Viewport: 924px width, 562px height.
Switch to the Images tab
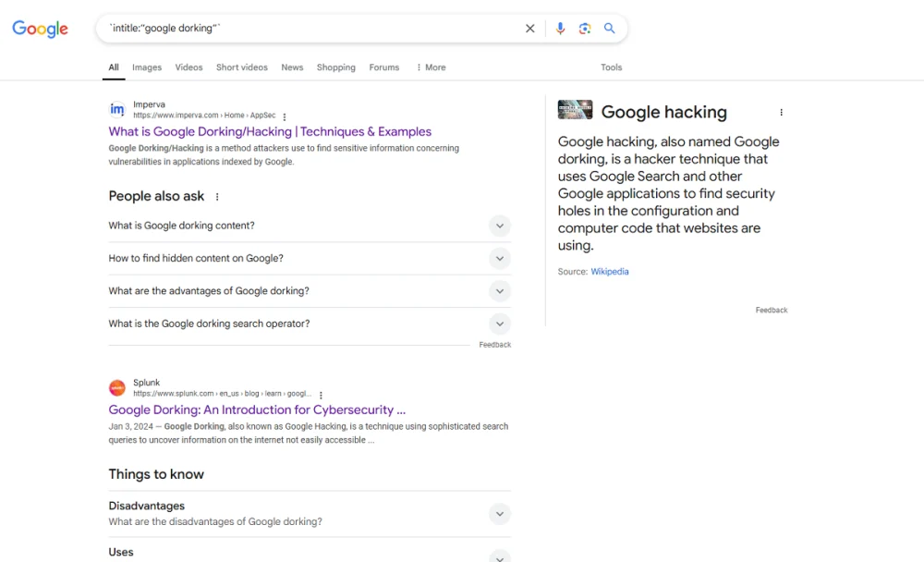pos(147,67)
